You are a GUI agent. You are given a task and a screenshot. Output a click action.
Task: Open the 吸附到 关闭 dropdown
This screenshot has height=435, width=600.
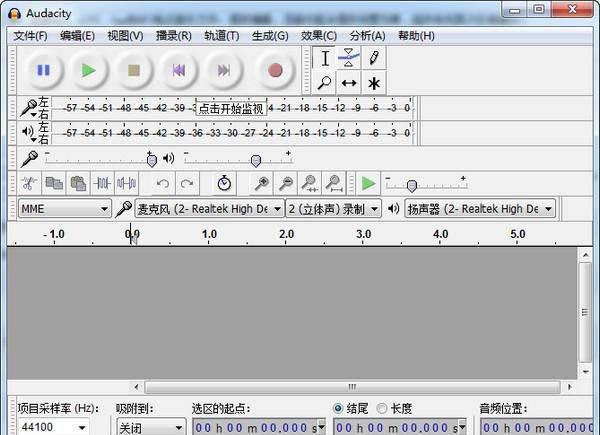point(151,427)
